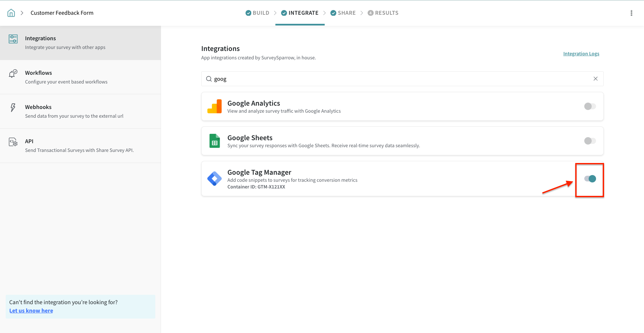The width and height of the screenshot is (644, 333).
Task: Turn on the Google Sheets integration toggle
Action: (590, 141)
